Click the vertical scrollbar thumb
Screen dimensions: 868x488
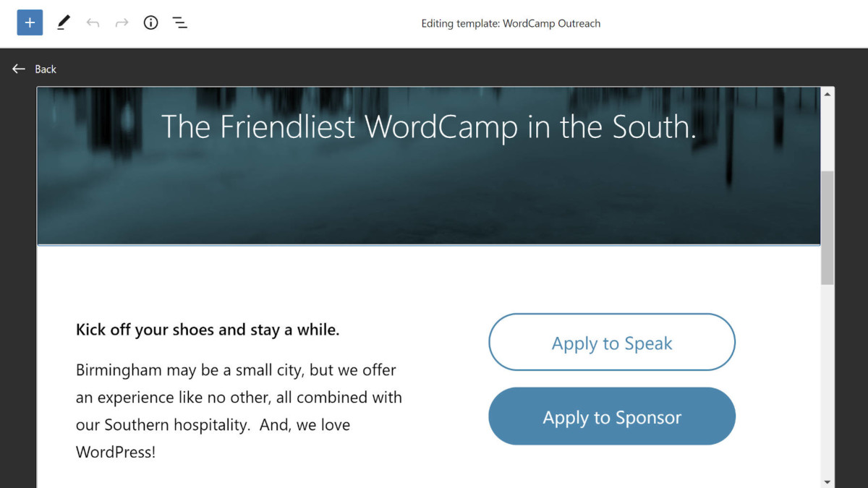point(827,228)
